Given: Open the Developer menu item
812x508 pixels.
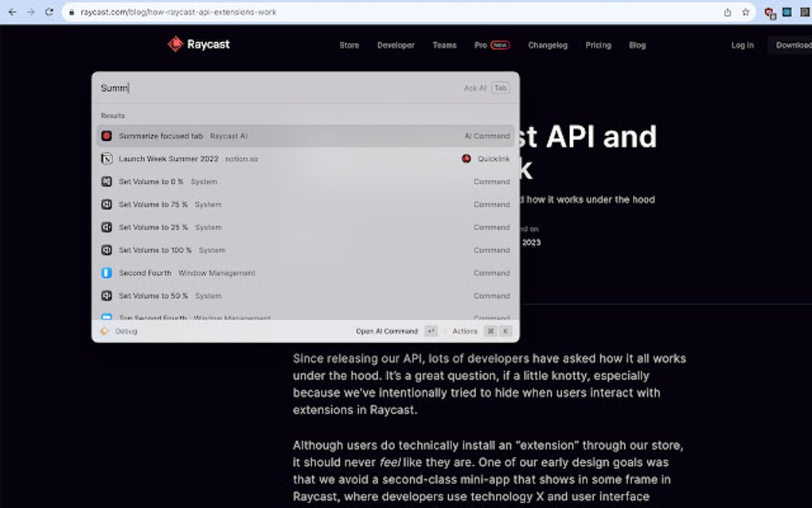Looking at the screenshot, I should pos(396,45).
